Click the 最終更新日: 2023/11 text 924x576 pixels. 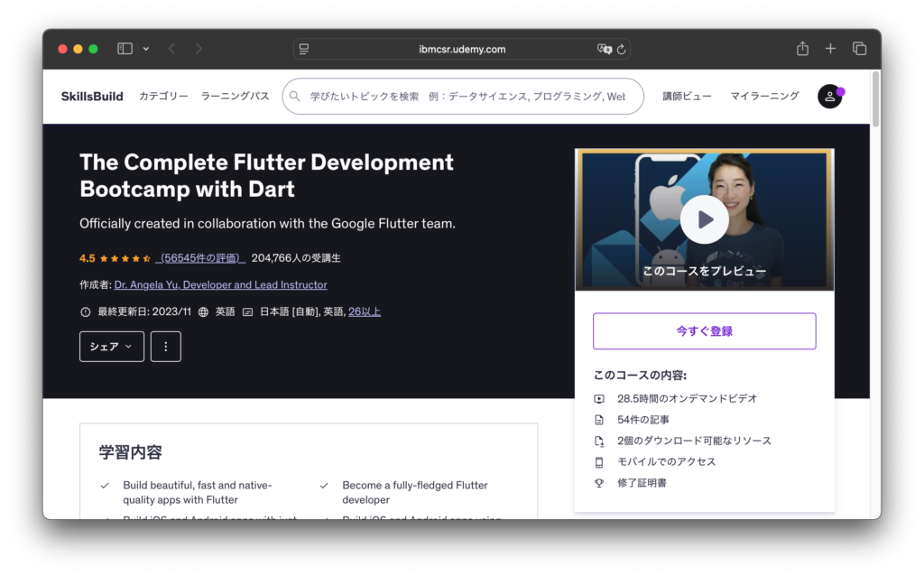pos(144,311)
